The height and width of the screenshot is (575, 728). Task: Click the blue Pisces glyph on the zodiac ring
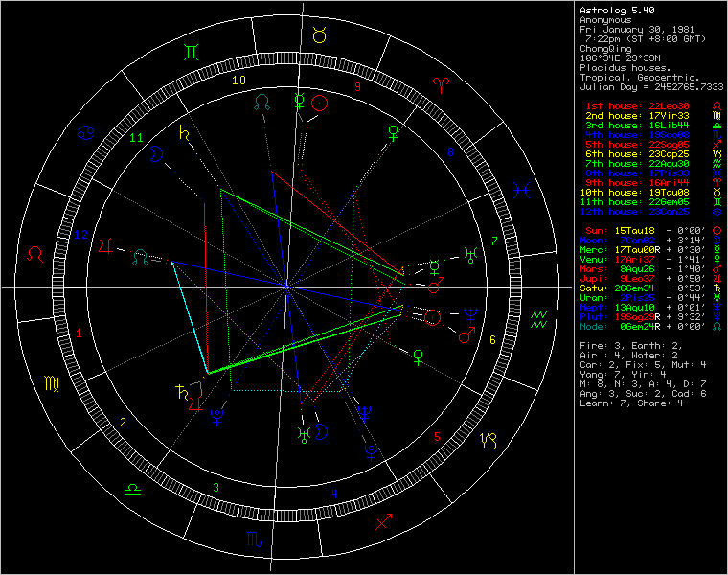point(524,189)
